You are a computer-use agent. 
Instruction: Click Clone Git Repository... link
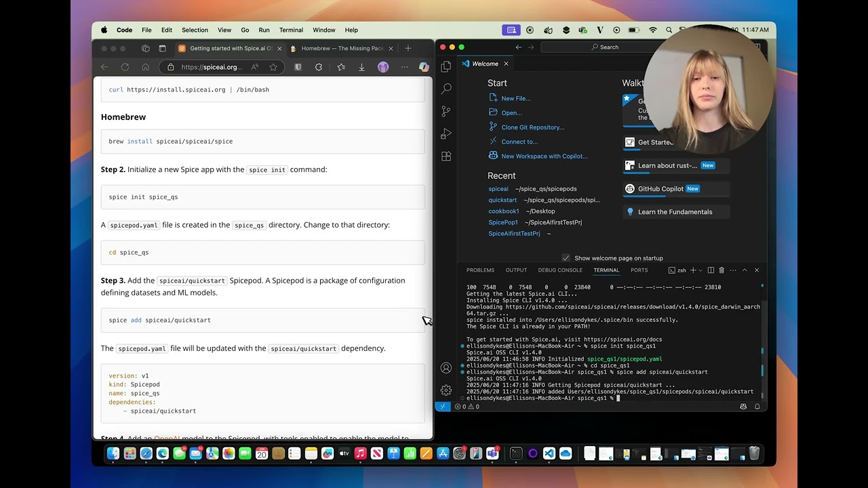532,127
